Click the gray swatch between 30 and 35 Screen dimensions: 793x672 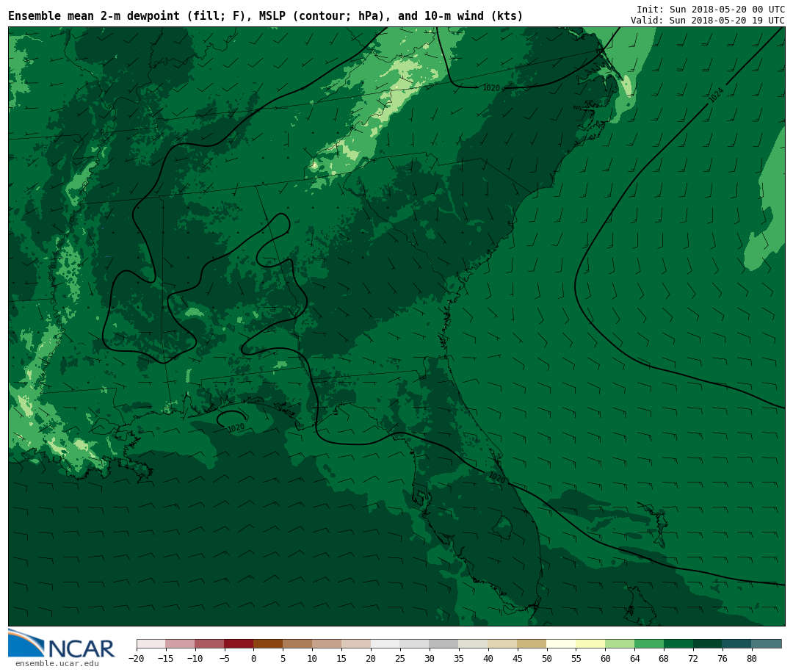[443, 643]
